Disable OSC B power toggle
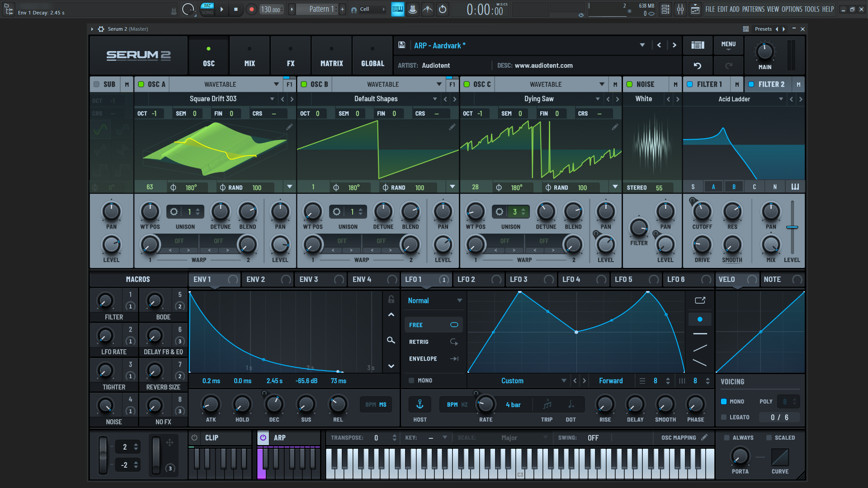Image resolution: width=868 pixels, height=488 pixels. [x=304, y=84]
